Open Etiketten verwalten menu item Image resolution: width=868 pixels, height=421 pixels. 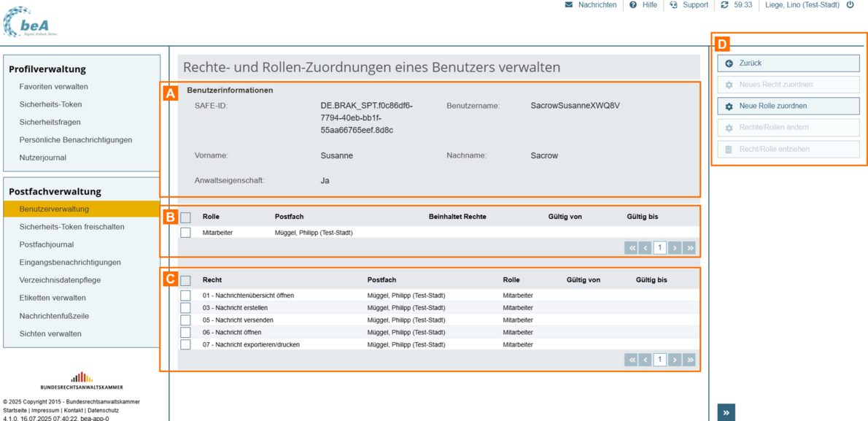[x=53, y=298]
